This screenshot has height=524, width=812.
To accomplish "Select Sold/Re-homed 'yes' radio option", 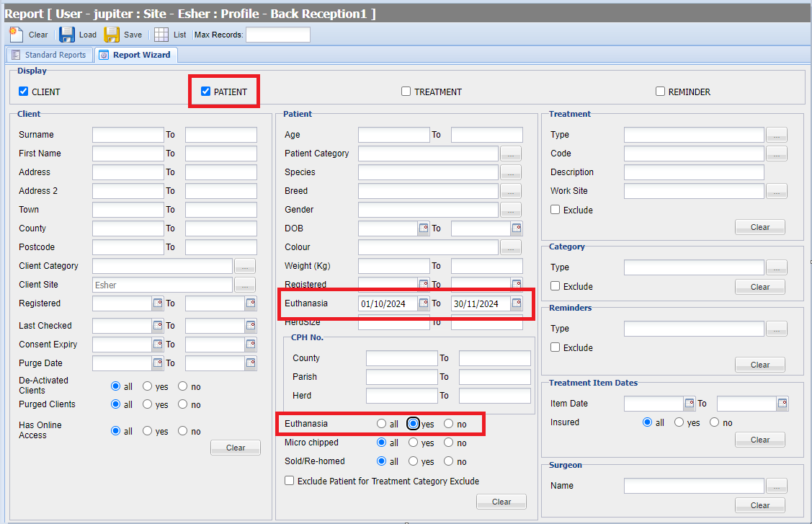I will [x=414, y=461].
